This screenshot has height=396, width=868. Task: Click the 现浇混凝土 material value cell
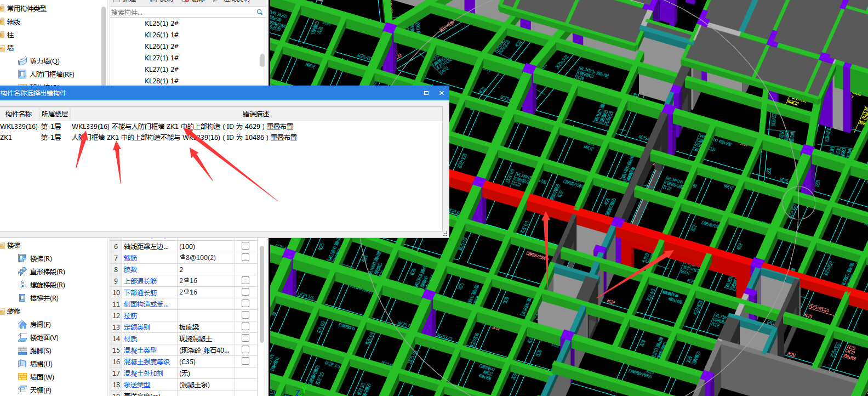[205, 338]
